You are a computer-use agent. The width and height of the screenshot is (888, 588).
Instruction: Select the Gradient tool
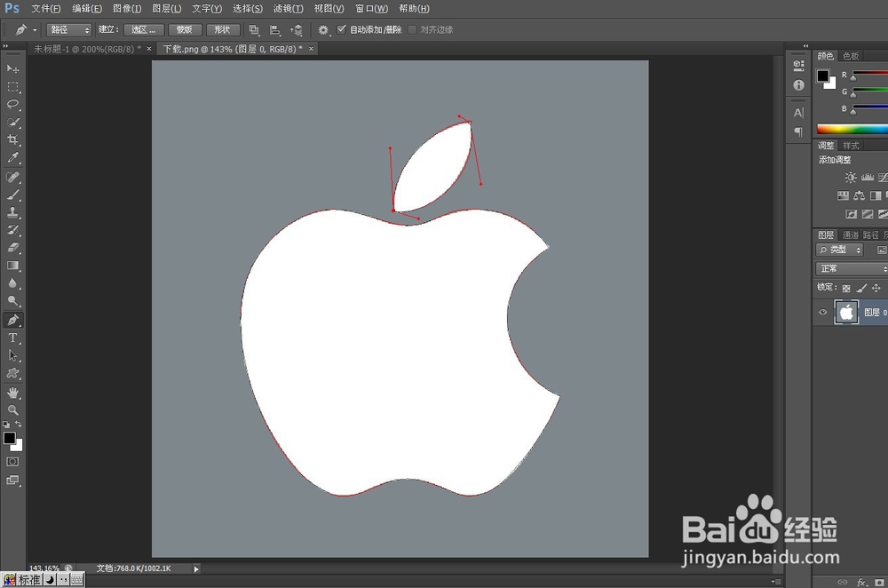tap(12, 265)
